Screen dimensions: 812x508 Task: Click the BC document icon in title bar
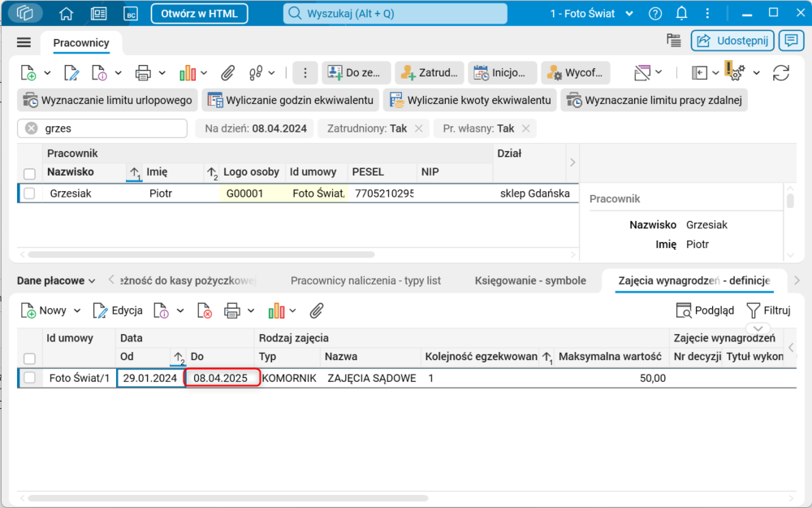[x=131, y=14]
